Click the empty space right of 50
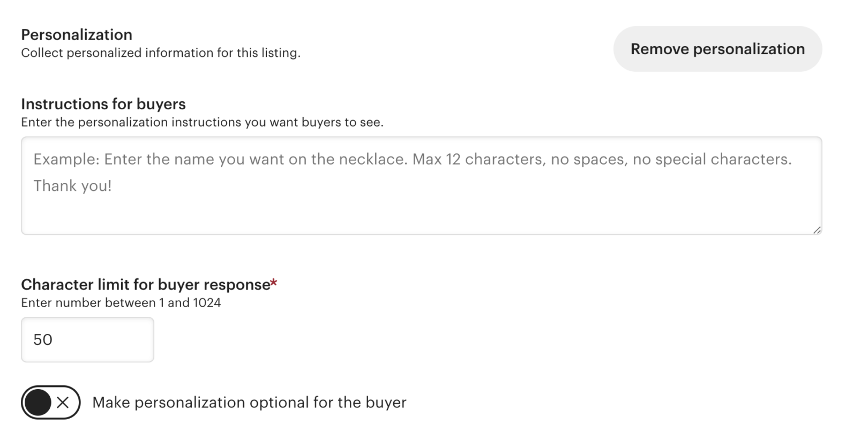868x439 pixels. tap(107, 340)
